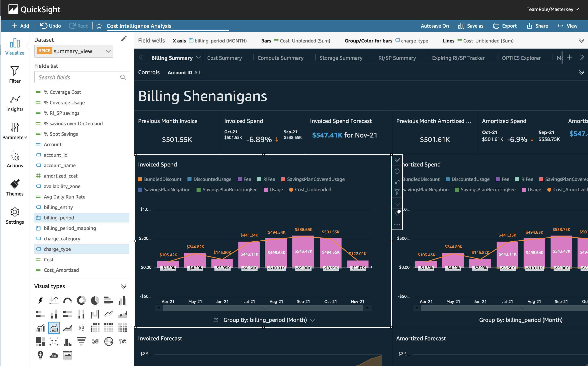This screenshot has width=588, height=366.
Task: Toggle the favorite star for analysis
Action: (99, 26)
